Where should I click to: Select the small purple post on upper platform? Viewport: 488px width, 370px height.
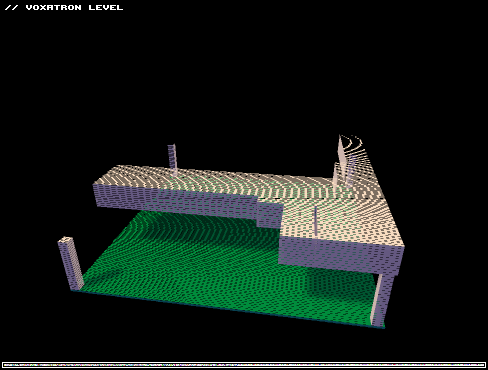click(x=172, y=159)
